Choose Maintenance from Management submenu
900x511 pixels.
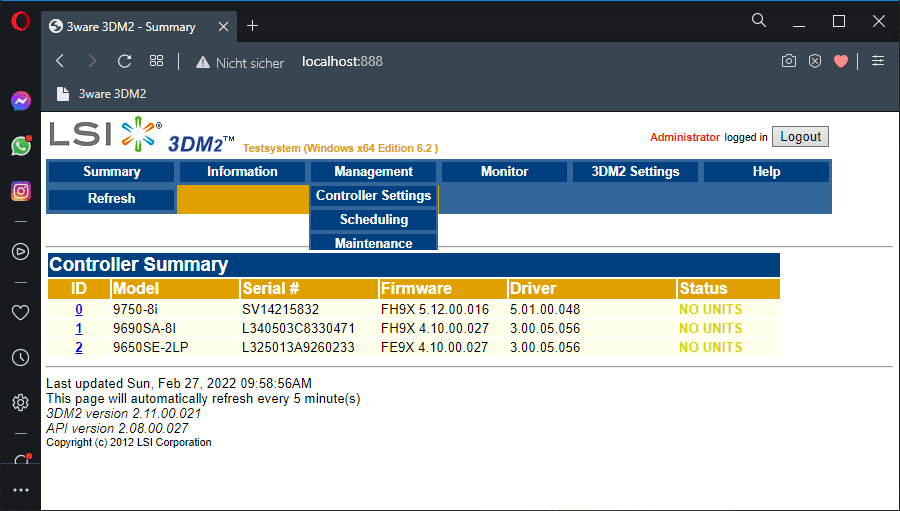[373, 242]
